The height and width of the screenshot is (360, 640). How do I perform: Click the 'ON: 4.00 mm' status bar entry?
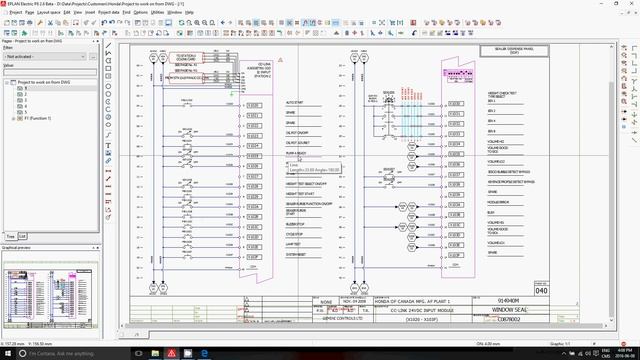point(488,344)
